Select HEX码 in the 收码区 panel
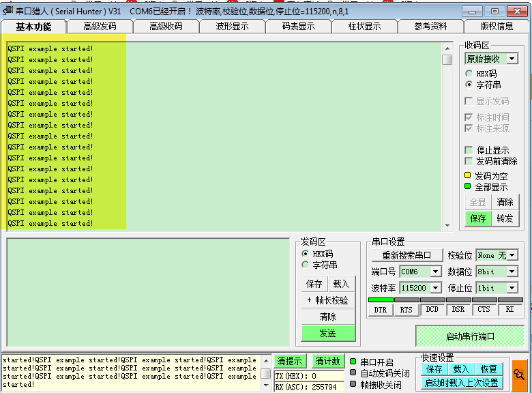 469,73
